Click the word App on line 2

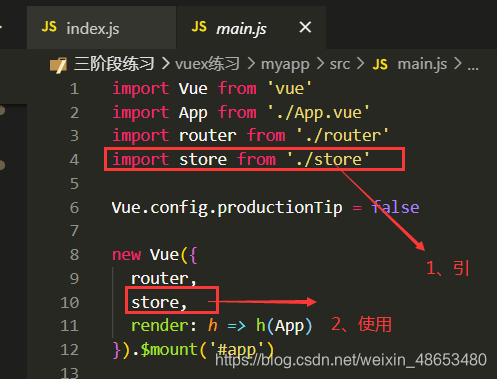point(193,113)
